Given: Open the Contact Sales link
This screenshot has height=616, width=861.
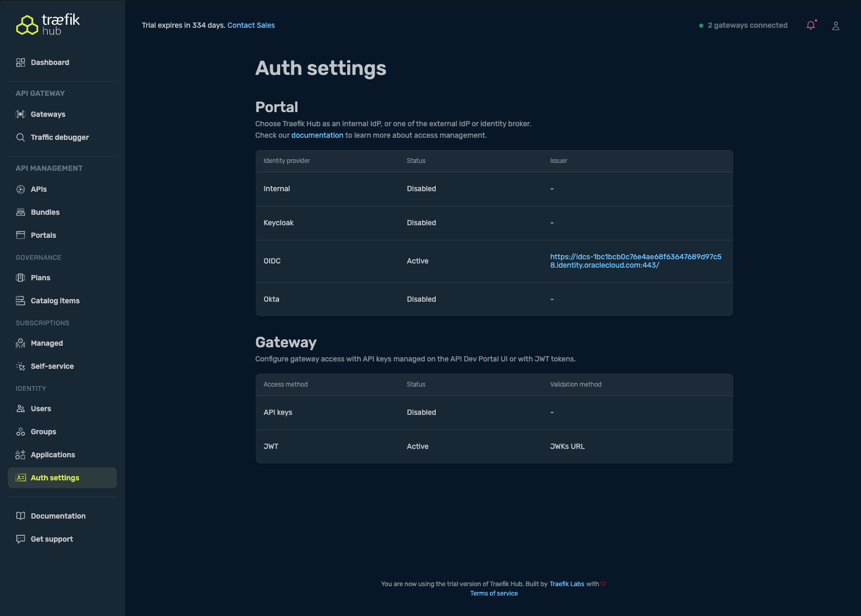Looking at the screenshot, I should [251, 25].
